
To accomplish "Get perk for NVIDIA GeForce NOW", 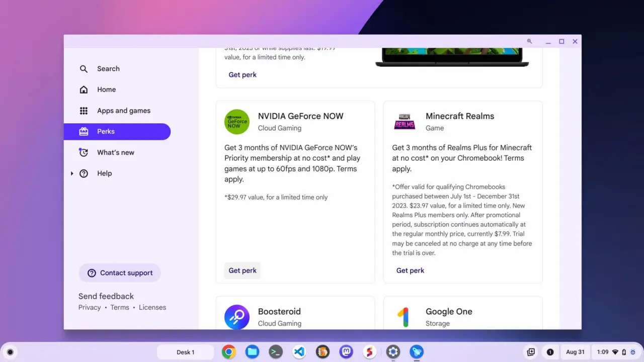I will 243,270.
